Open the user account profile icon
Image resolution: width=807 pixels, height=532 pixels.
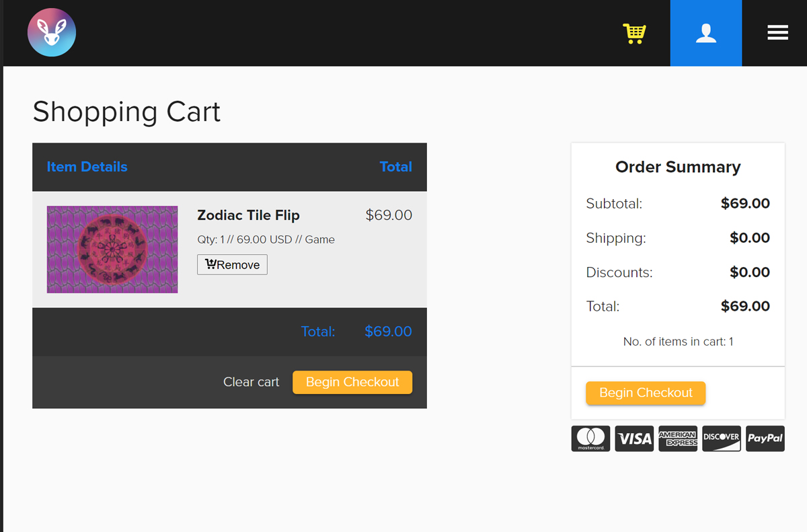pyautogui.click(x=705, y=33)
